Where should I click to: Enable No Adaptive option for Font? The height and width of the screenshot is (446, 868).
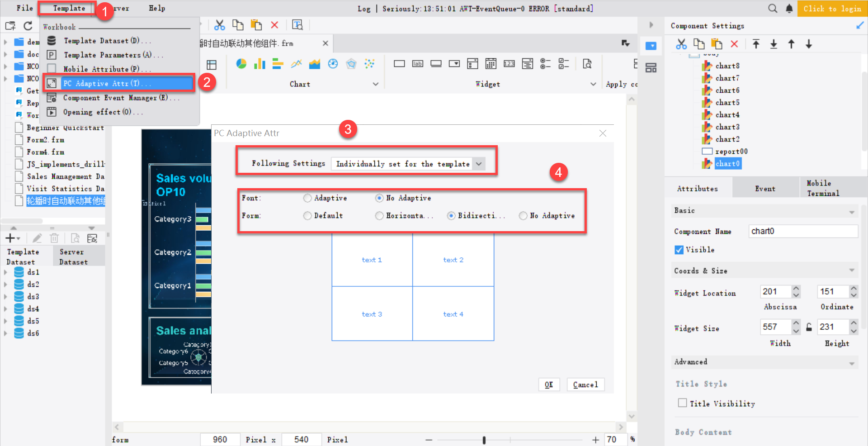coord(379,198)
